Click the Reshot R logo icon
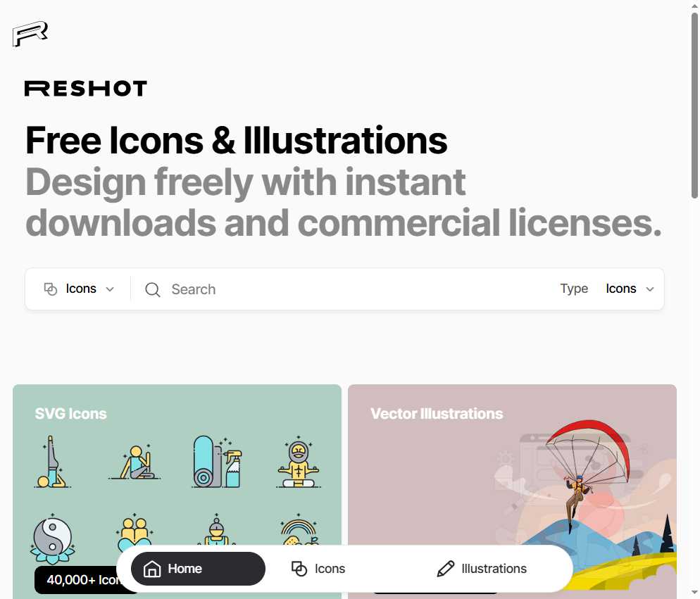700x599 pixels. [30, 34]
